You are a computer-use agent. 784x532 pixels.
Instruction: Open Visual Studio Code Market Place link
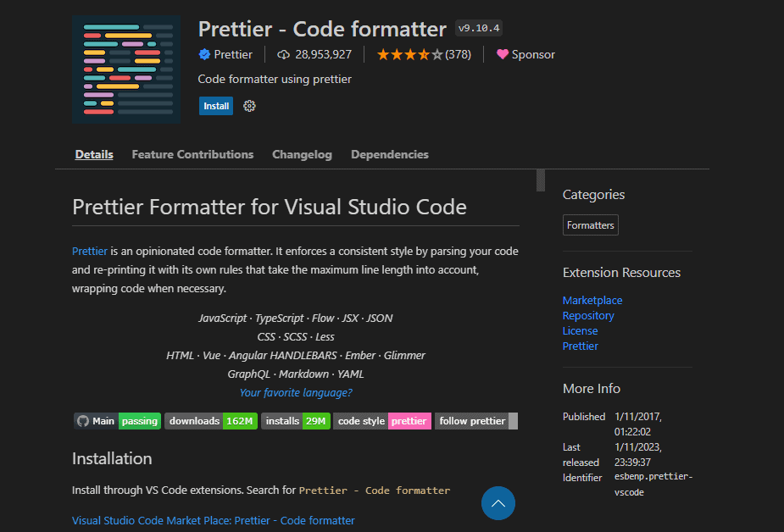coord(213,520)
